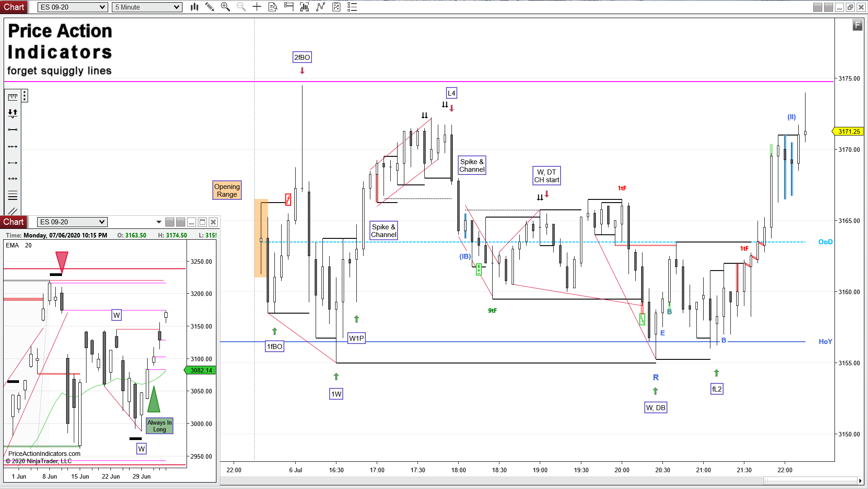The width and height of the screenshot is (868, 489).
Task: Open the chart properties list icon
Action: coord(352,7)
